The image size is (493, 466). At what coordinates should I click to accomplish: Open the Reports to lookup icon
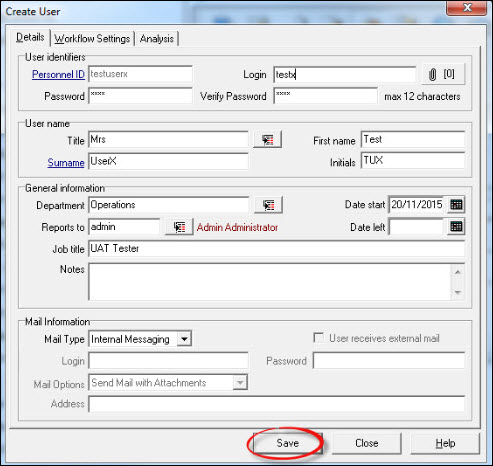(x=179, y=227)
